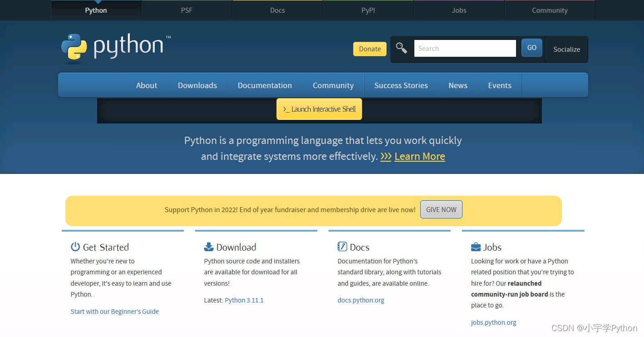Click the Download section heading
644x337 pixels.
click(x=236, y=247)
